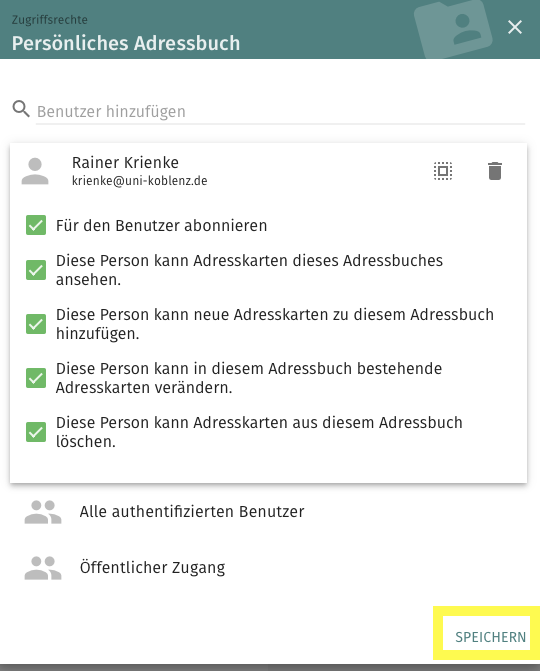Uncheck 'Für den Benutzer abonnieren' checkbox

pyautogui.click(x=36, y=225)
